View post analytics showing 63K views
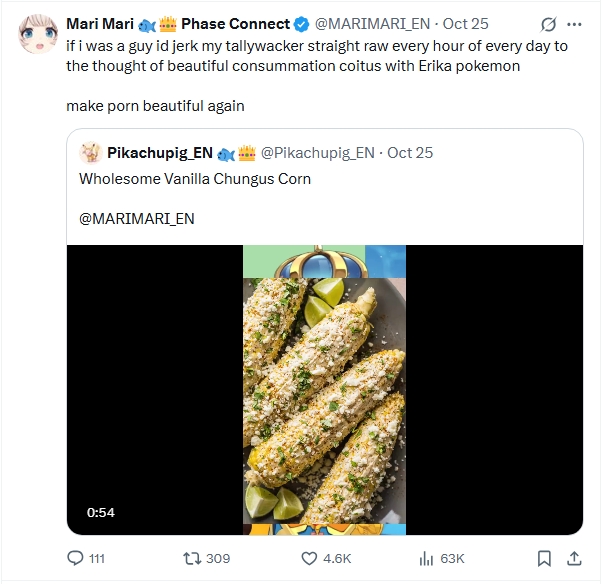Screen dimensions: 609x584 point(424,558)
